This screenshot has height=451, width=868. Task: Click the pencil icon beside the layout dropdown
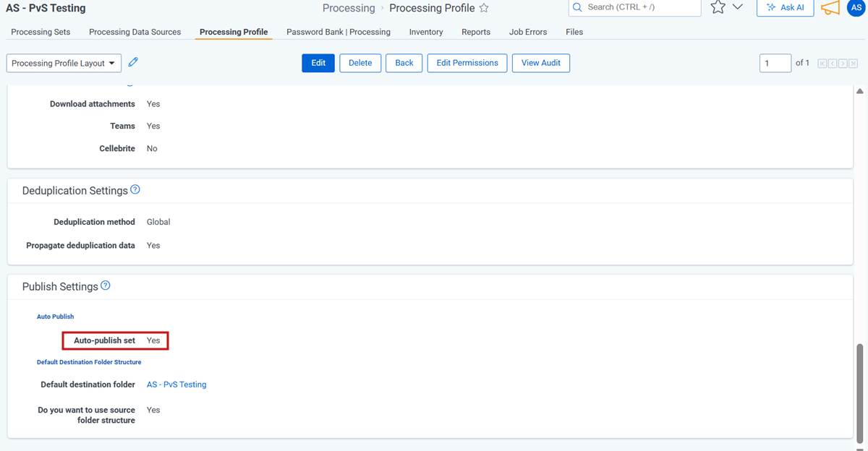pyautogui.click(x=133, y=63)
